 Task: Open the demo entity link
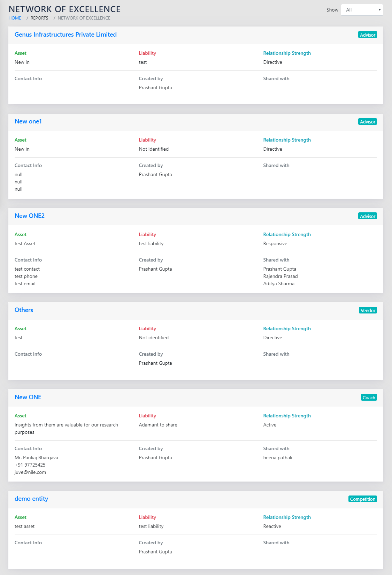(31, 499)
